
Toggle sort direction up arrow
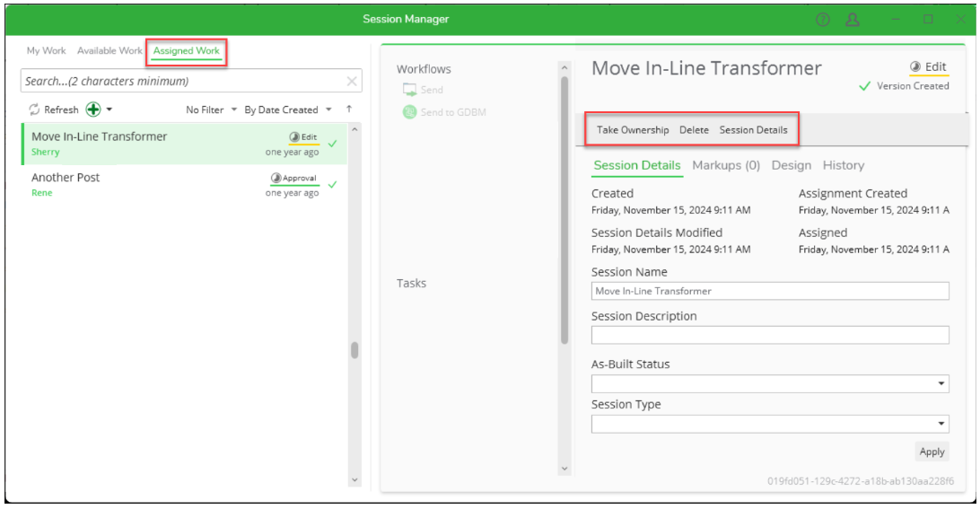pyautogui.click(x=349, y=109)
